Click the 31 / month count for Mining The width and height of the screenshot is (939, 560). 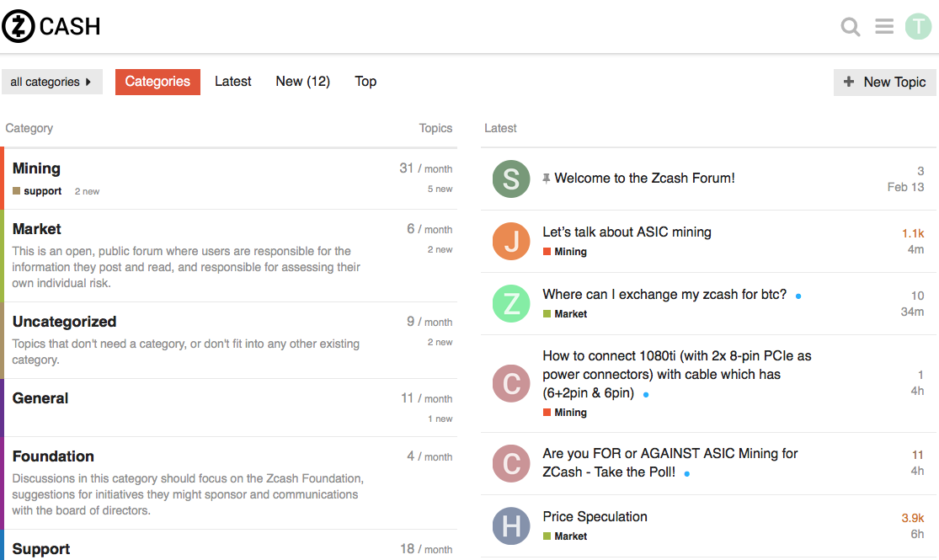click(x=426, y=169)
